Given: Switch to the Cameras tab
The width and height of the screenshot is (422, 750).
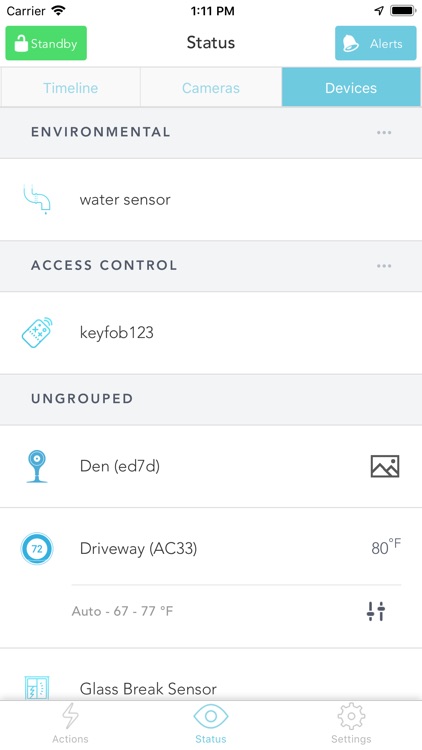Looking at the screenshot, I should coord(211,88).
